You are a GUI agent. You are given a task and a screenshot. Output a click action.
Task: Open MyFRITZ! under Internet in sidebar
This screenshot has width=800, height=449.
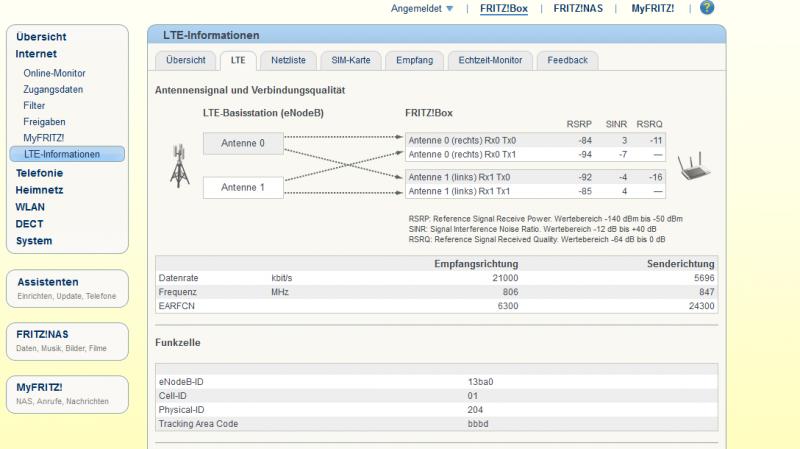(x=43, y=138)
